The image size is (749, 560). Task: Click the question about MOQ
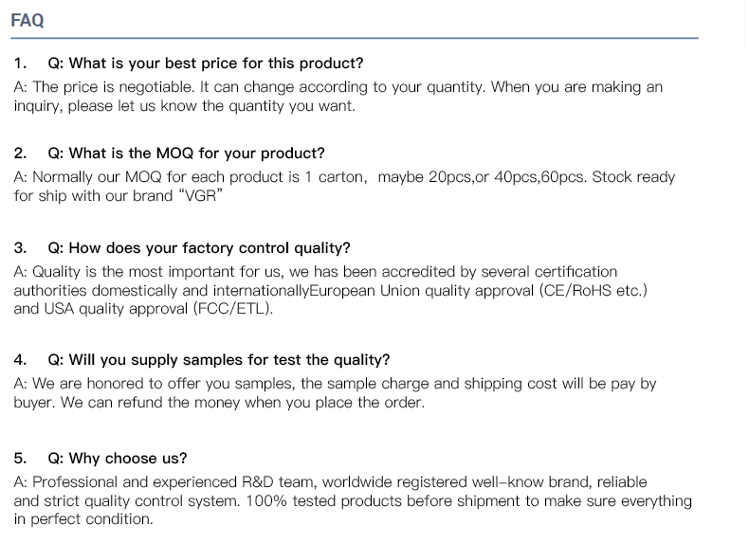185,153
